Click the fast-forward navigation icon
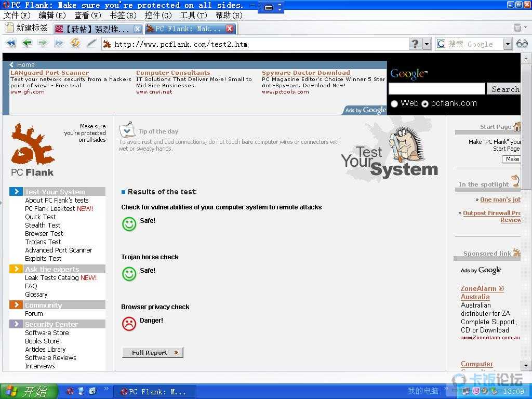 [x=59, y=43]
